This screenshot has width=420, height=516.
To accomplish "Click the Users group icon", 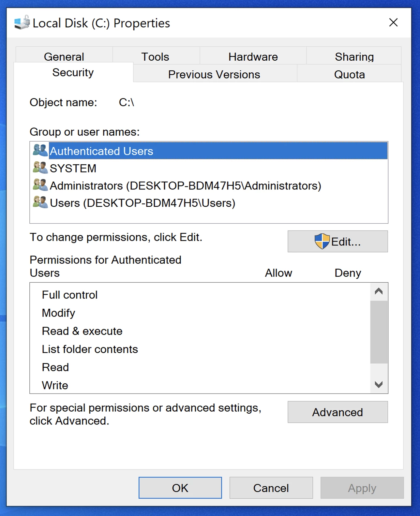I will [x=40, y=202].
